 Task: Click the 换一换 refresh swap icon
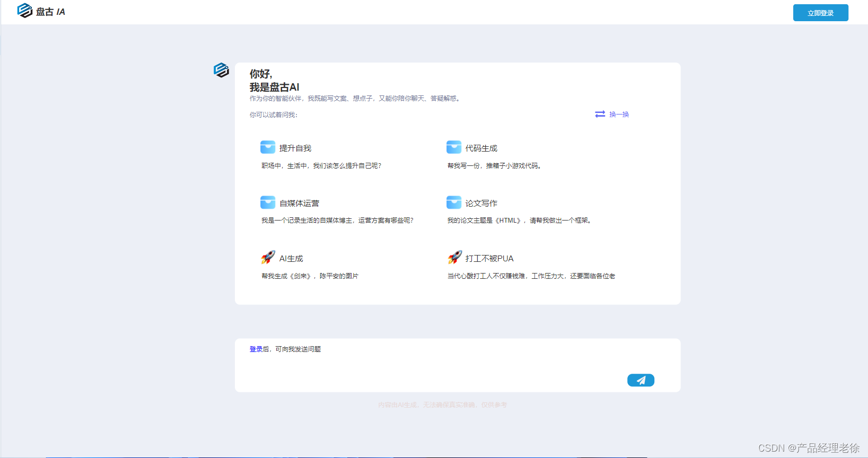[600, 114]
